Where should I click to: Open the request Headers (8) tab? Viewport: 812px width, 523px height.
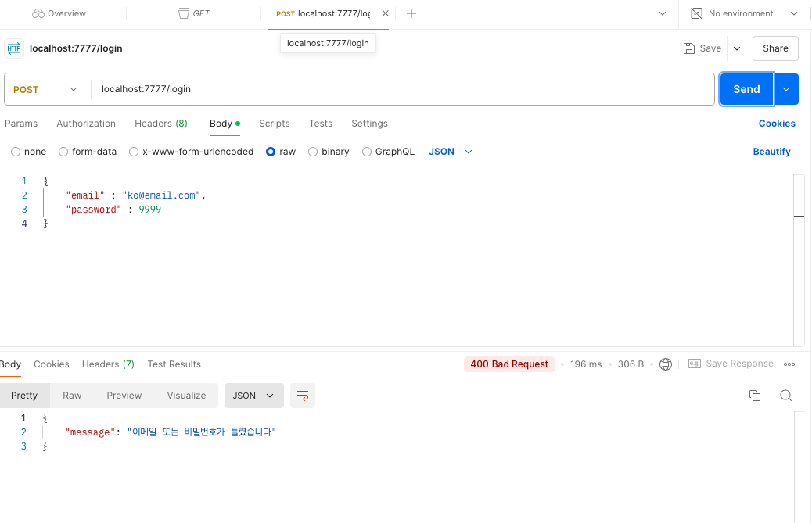pyautogui.click(x=161, y=123)
